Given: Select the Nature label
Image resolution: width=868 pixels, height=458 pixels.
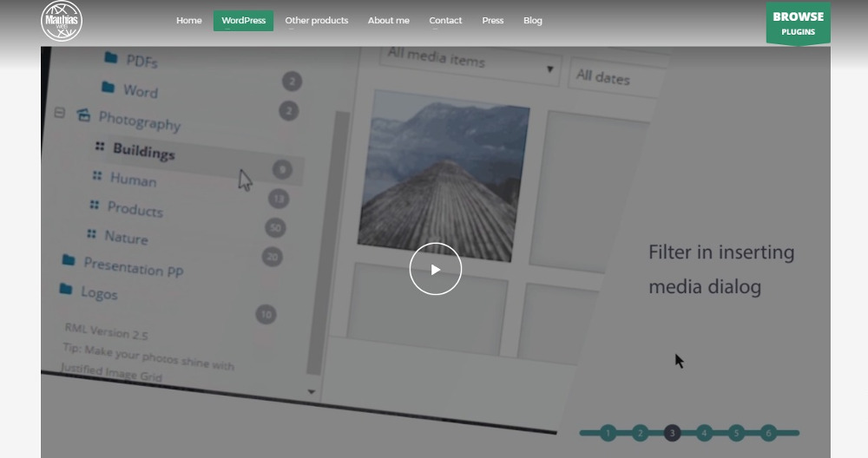Looking at the screenshot, I should [126, 238].
